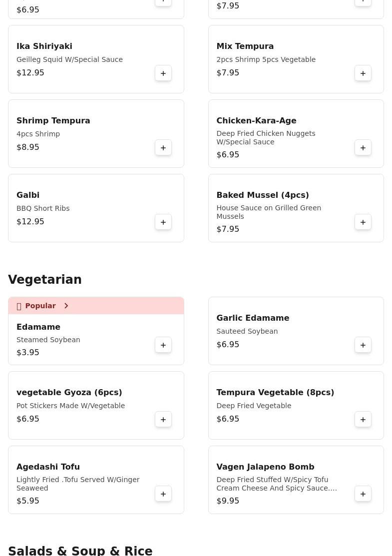Viewport: 392px width, 556px height.
Task: Add Baked Mussel (4pcs) to cart
Action: tap(363, 222)
